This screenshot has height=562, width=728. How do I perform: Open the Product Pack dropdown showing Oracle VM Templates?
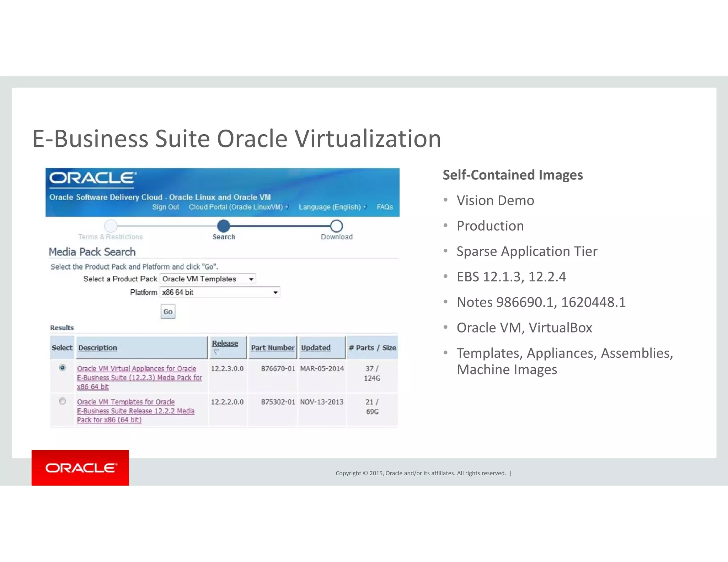[x=208, y=279]
